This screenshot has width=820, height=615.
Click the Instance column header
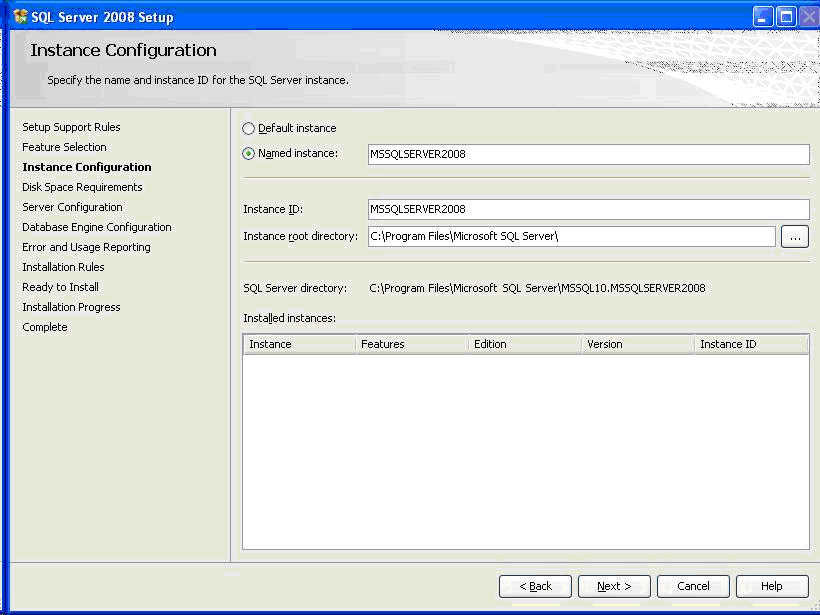(299, 344)
